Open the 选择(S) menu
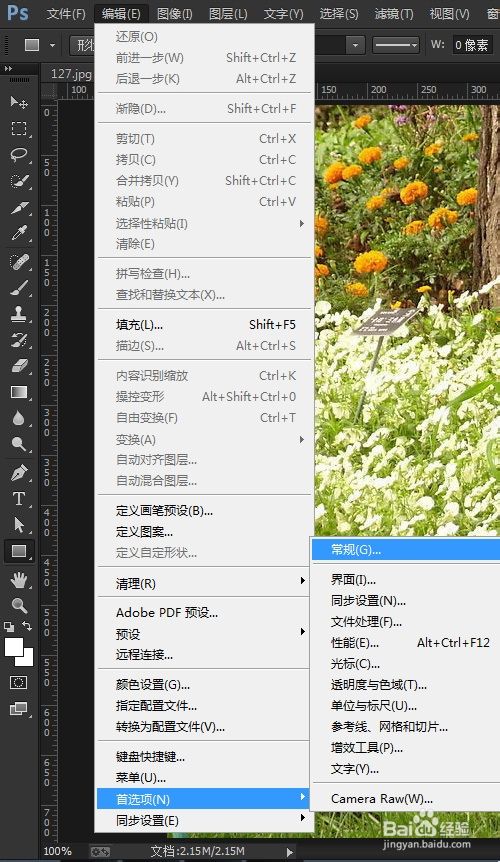500x862 pixels. point(339,14)
